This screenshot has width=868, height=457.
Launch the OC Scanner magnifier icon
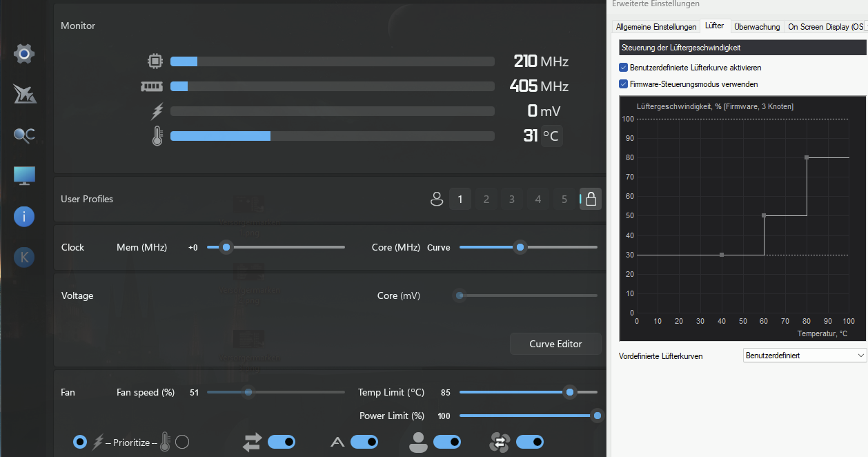click(x=24, y=135)
